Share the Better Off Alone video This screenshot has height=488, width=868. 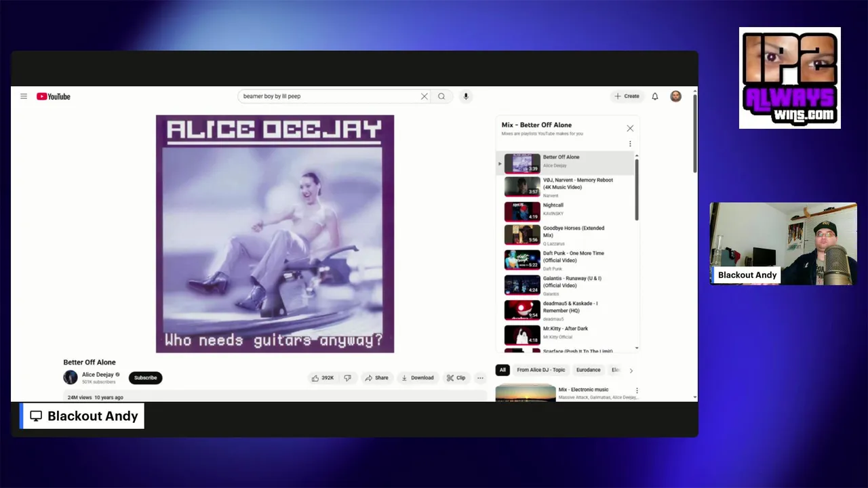click(x=376, y=378)
